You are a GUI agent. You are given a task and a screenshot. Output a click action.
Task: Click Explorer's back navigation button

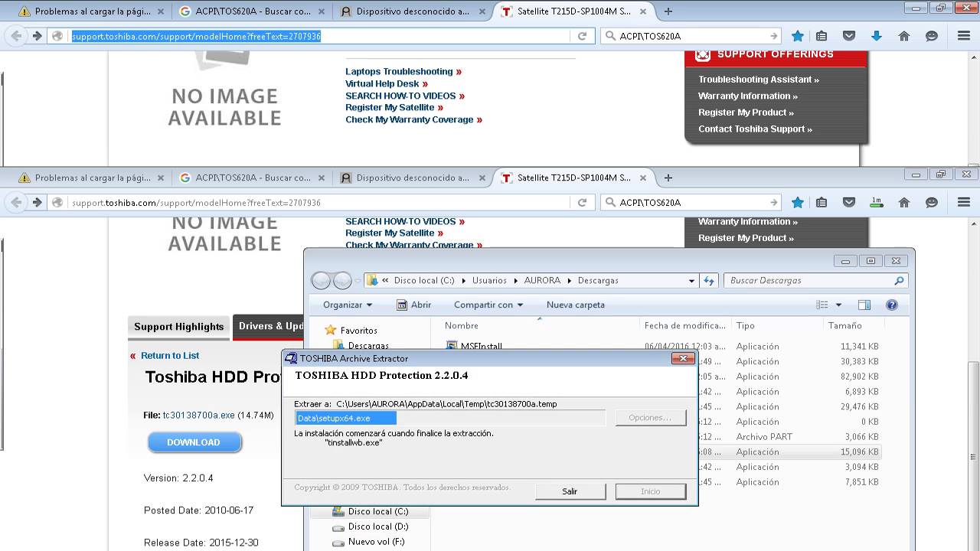click(x=321, y=281)
